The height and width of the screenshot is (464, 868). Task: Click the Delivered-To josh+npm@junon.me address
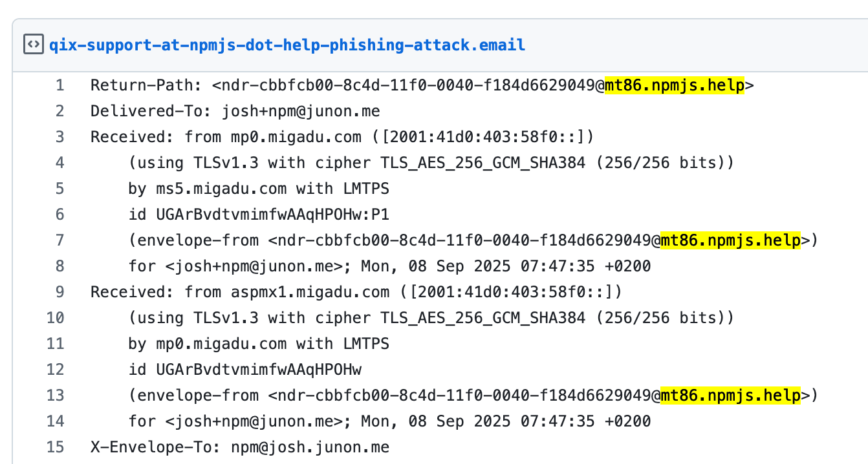click(x=301, y=111)
